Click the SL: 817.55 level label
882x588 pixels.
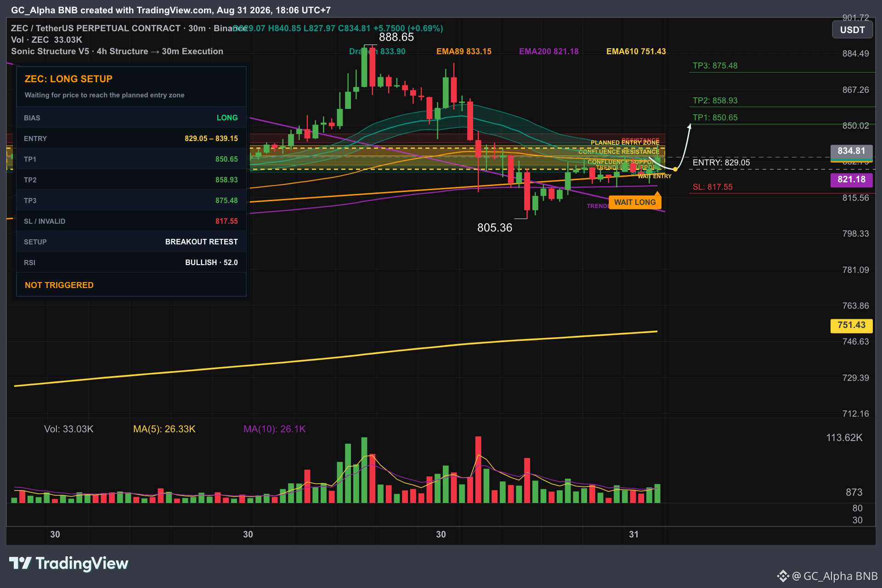coord(712,187)
